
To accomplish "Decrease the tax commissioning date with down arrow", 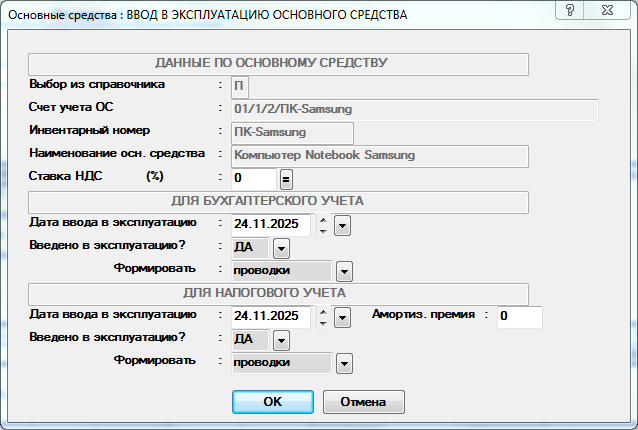I will [x=322, y=322].
